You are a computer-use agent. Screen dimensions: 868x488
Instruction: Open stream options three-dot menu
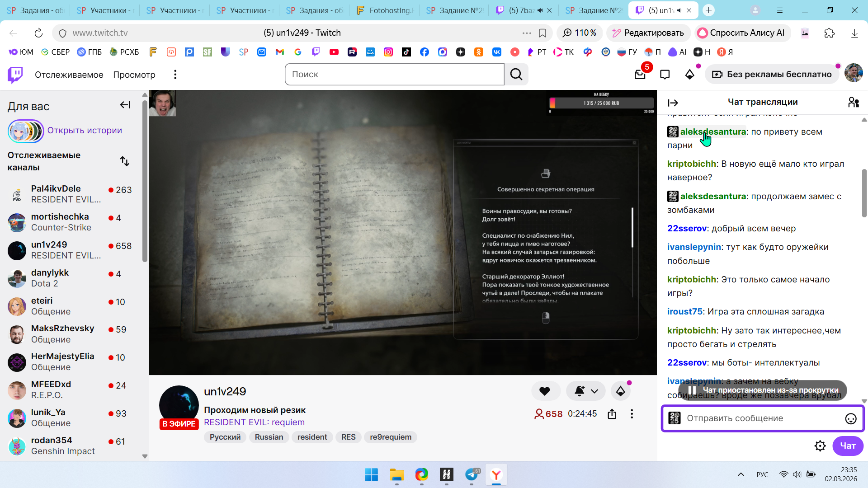632,414
